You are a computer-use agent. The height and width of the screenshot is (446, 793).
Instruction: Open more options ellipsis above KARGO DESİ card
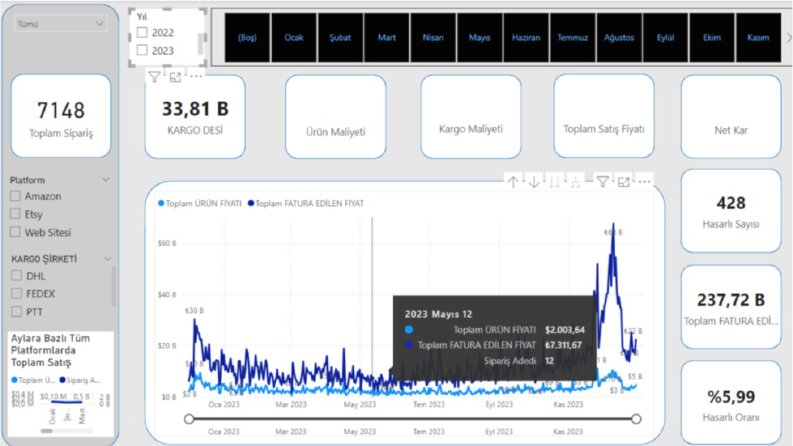(x=196, y=76)
